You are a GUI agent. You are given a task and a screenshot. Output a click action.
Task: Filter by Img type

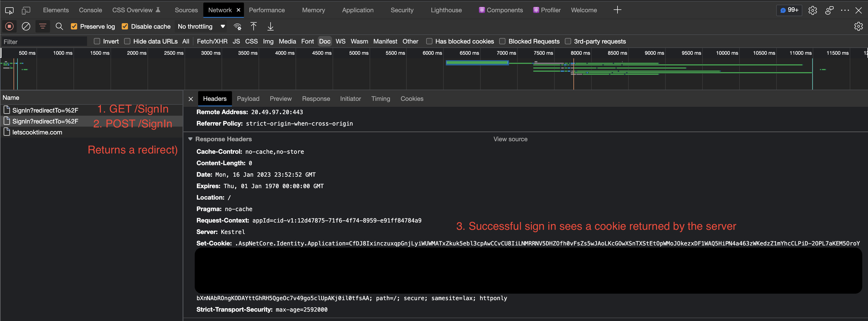click(268, 41)
